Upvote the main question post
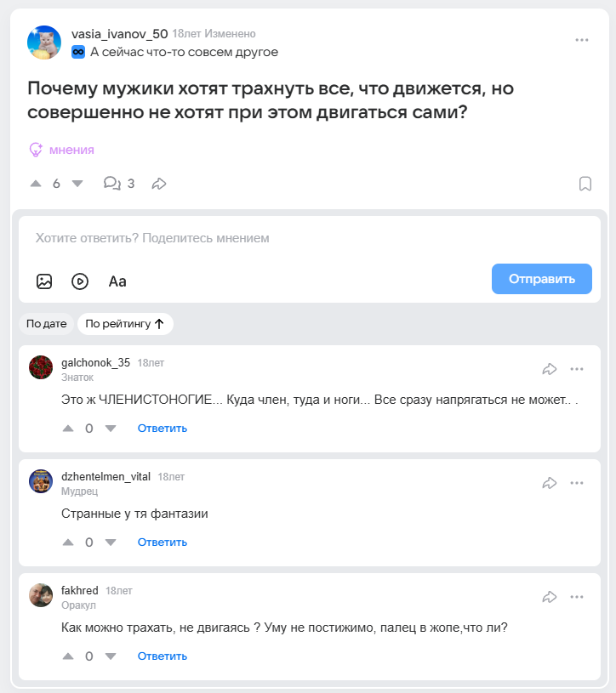 pyautogui.click(x=36, y=184)
